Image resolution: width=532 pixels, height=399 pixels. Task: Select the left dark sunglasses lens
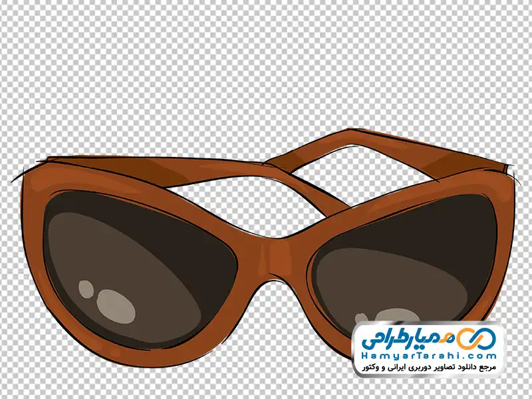(x=133, y=259)
